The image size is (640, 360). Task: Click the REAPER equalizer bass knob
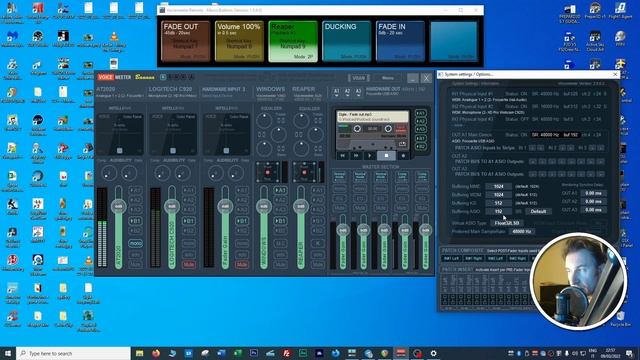click(x=301, y=149)
